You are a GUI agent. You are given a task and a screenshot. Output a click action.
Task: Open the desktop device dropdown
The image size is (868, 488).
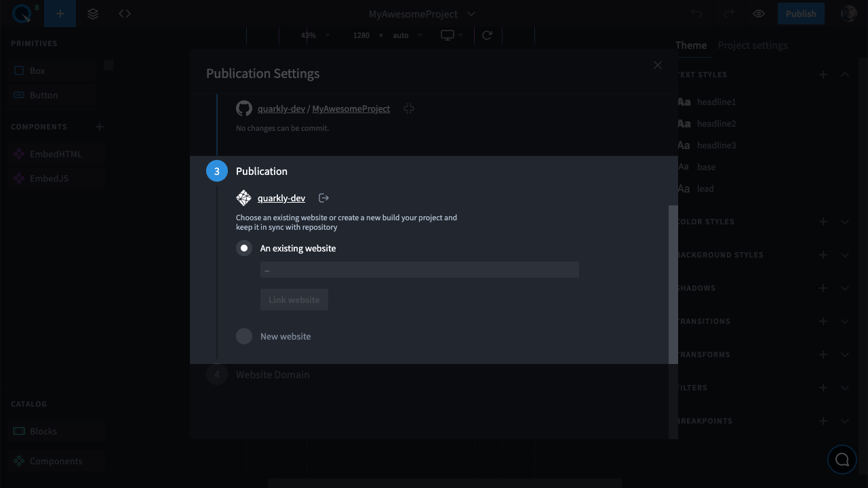click(452, 35)
